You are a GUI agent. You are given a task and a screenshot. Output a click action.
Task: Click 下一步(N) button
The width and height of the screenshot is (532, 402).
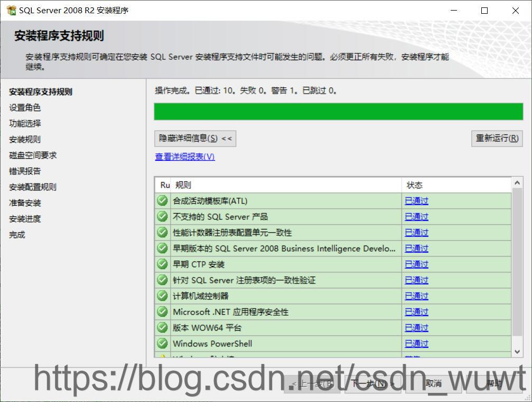click(372, 383)
